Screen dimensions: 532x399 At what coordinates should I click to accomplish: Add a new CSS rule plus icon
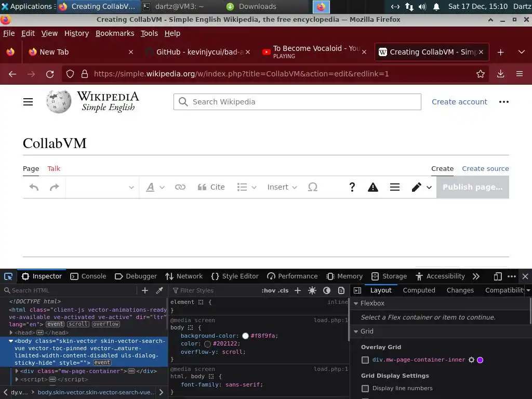(298, 290)
